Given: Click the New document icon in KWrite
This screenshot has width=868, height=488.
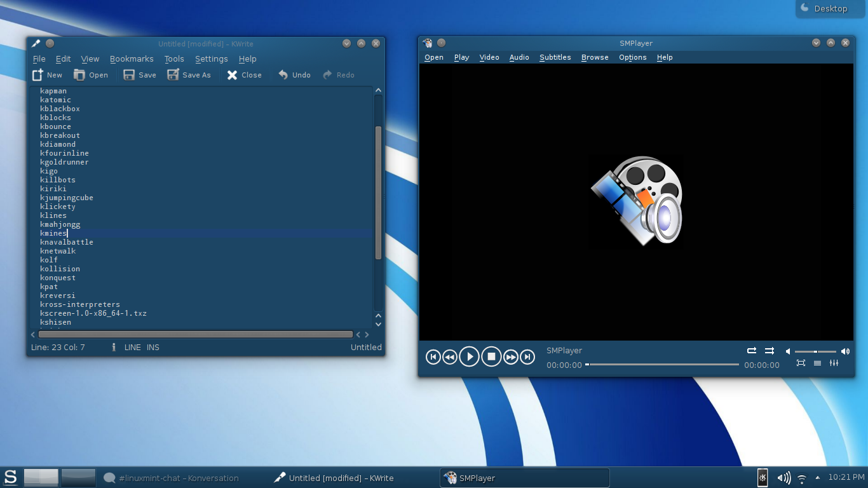Looking at the screenshot, I should (x=38, y=75).
